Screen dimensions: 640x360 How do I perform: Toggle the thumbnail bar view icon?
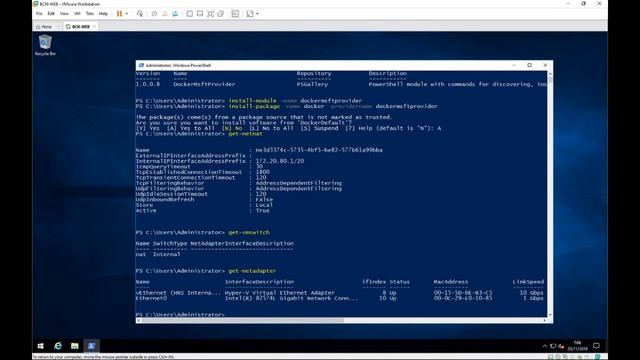click(200, 13)
